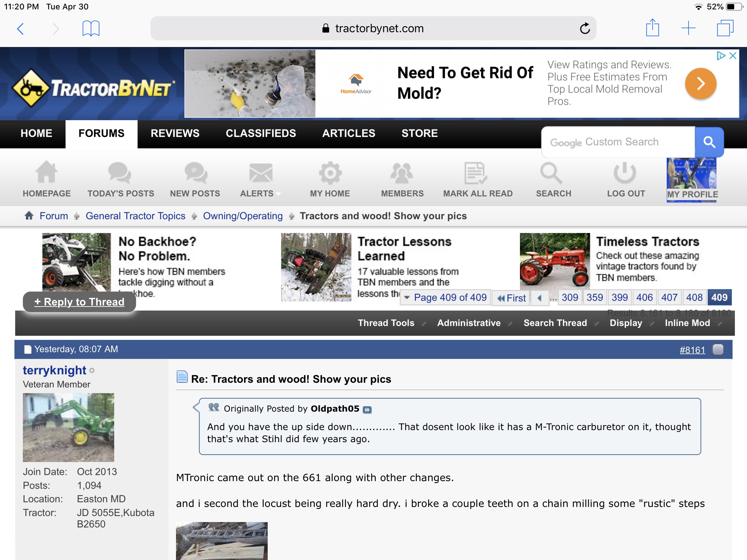Go to page 406
The height and width of the screenshot is (560, 747).
[644, 298]
